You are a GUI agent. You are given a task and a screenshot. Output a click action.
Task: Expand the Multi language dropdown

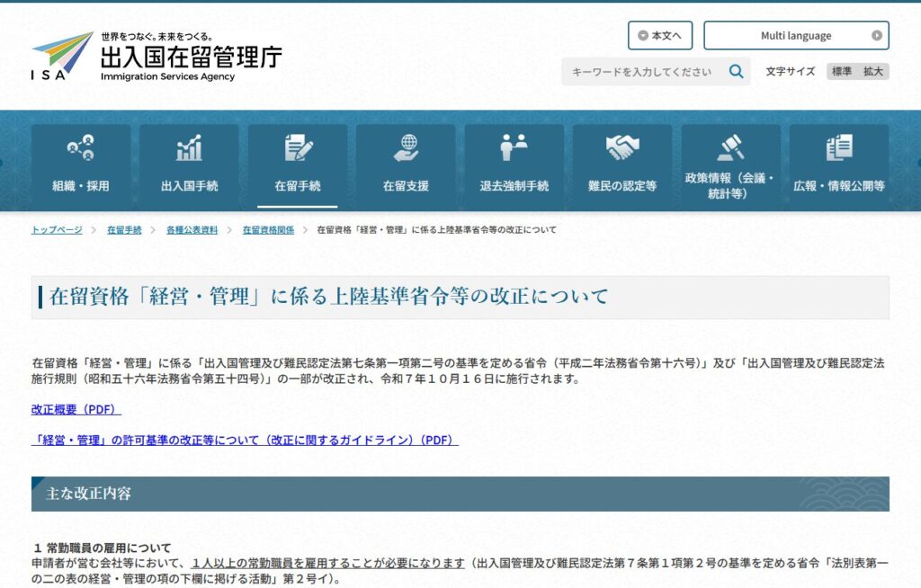[796, 36]
